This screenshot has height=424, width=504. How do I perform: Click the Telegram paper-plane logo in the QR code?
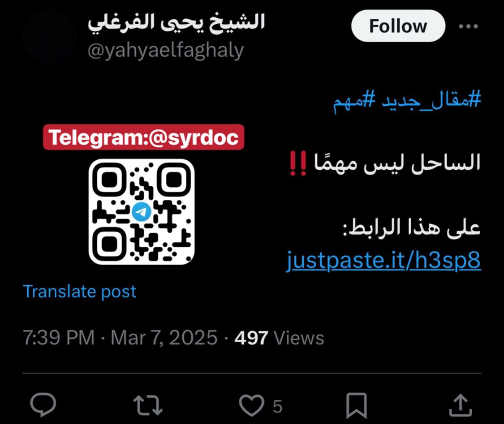point(142,212)
